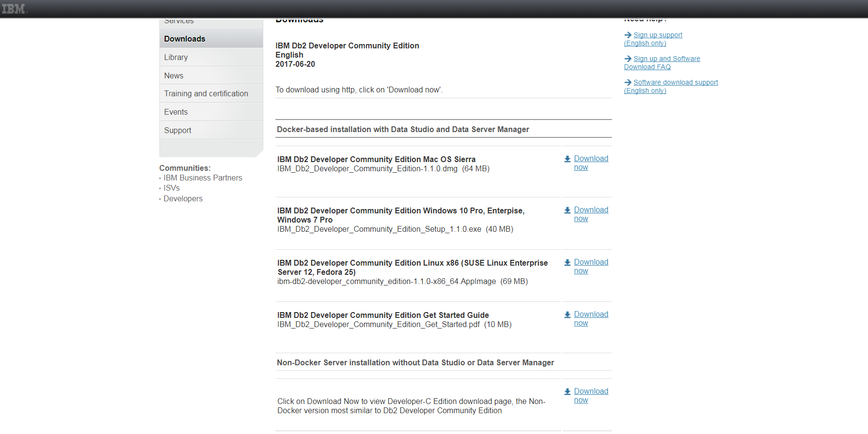
Task: Download now the Get Started pdf
Action: (x=591, y=319)
